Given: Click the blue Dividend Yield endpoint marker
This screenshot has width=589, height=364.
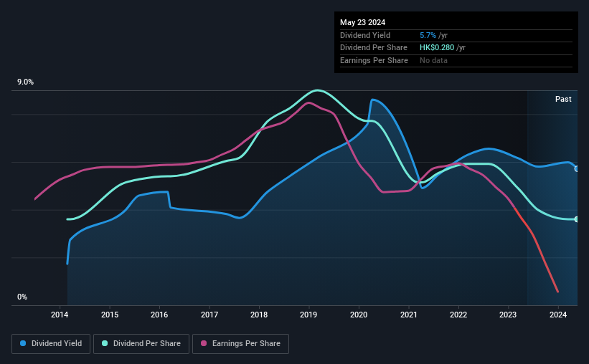Looking at the screenshot, I should pyautogui.click(x=577, y=169).
